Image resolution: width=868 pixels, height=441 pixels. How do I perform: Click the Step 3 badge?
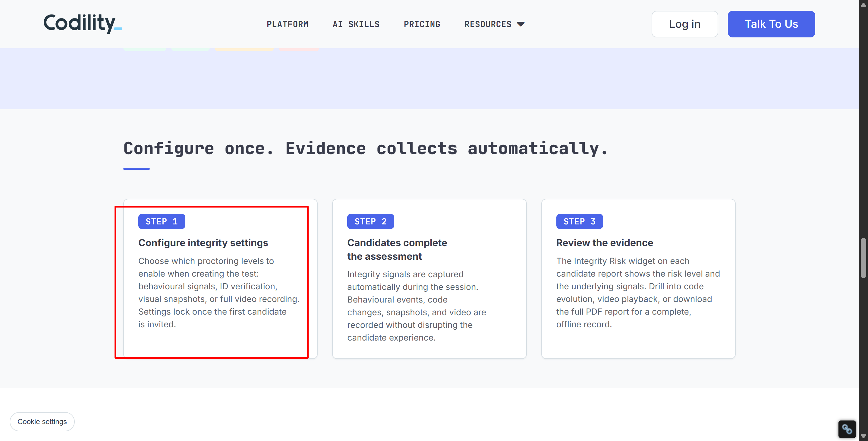tap(579, 221)
